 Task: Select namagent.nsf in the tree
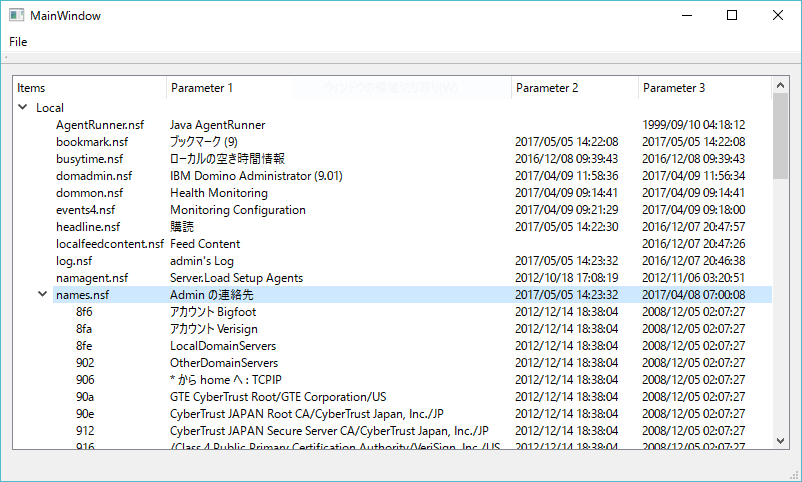(x=92, y=278)
